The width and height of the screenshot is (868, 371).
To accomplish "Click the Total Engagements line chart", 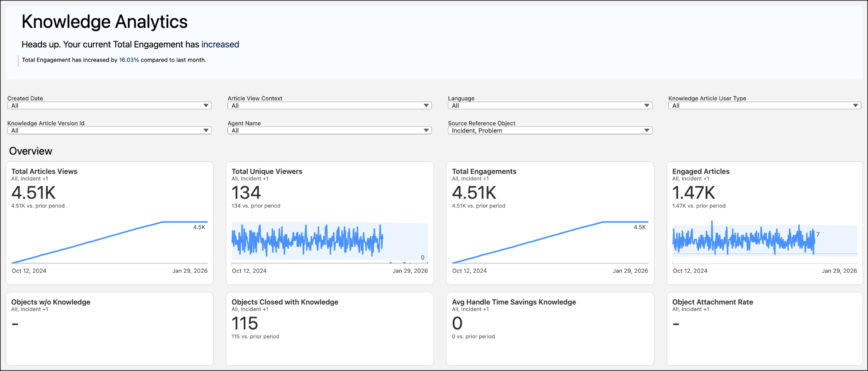I will 550,242.
